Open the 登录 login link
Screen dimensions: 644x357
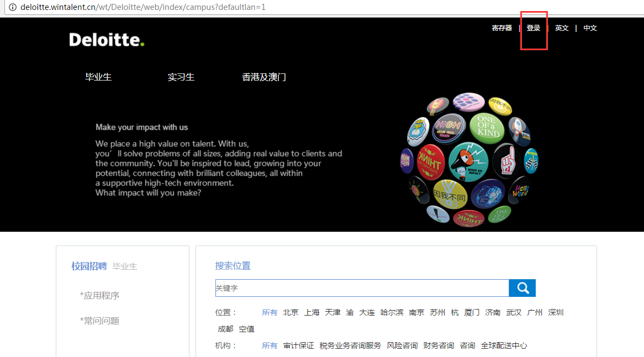coord(533,28)
